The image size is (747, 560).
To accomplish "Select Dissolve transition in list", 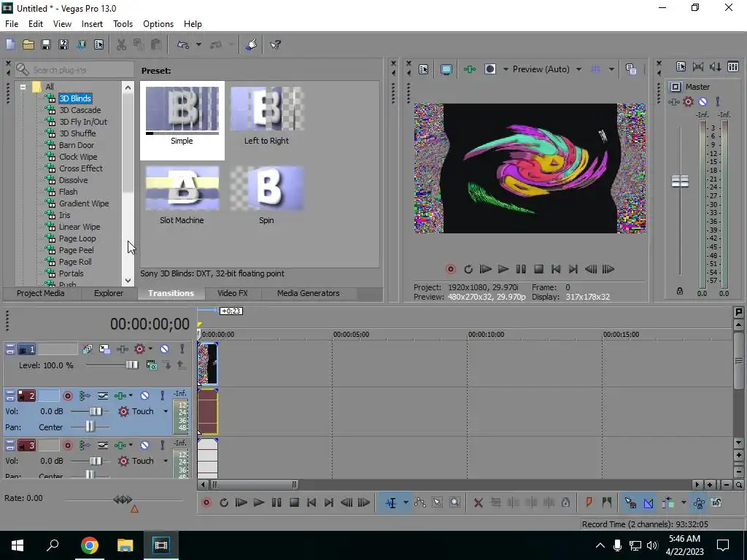I will 74,180.
